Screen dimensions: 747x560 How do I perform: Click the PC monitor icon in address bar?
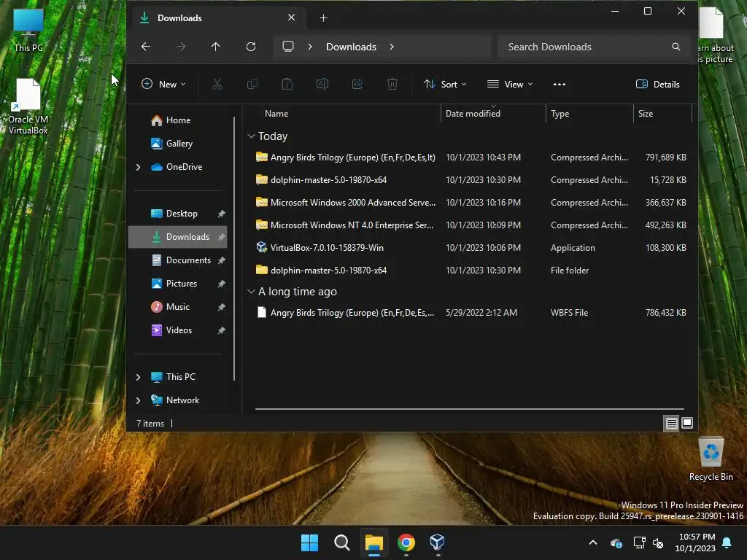pos(288,47)
